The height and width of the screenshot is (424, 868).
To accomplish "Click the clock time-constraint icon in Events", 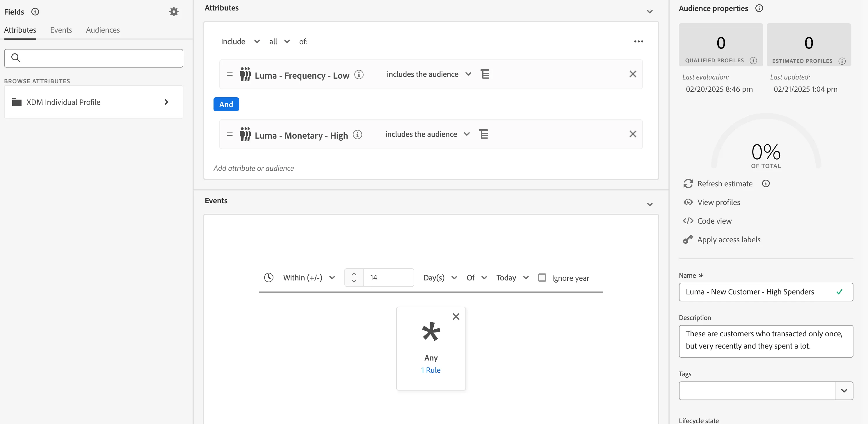I will 268,277.
